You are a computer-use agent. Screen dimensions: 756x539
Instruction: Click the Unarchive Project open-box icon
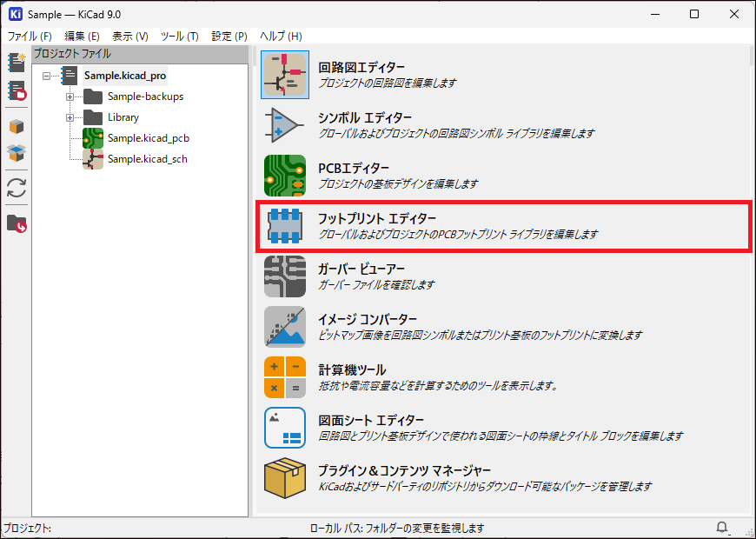(x=16, y=153)
